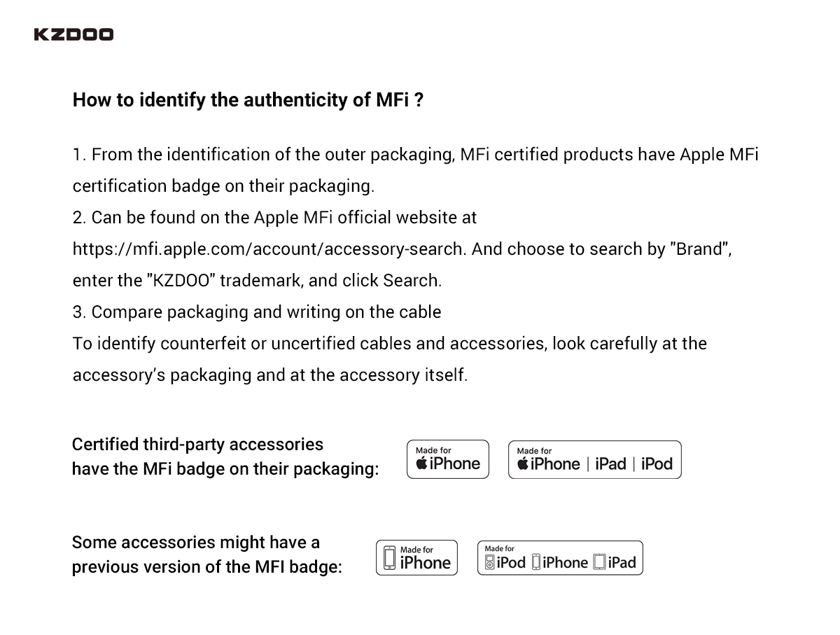Image resolution: width=840 pixels, height=635 pixels.
Task: Click the mfi.apple.com accessory-search URL
Action: (268, 249)
